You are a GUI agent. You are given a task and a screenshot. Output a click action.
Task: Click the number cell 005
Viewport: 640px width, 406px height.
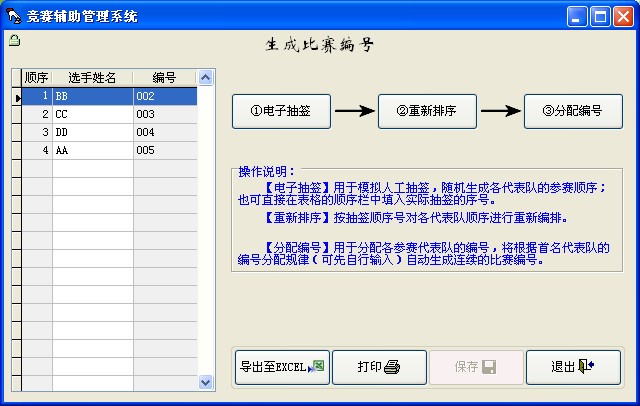point(165,150)
